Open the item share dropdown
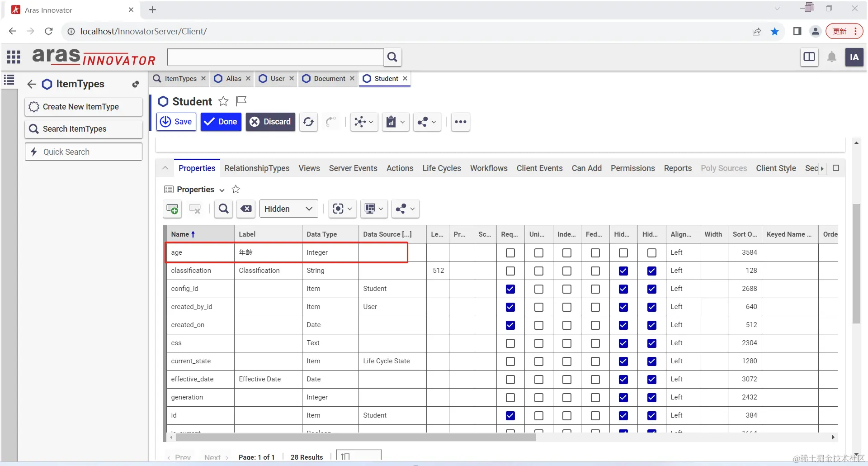Viewport: 868px width, 466px height. tap(427, 122)
